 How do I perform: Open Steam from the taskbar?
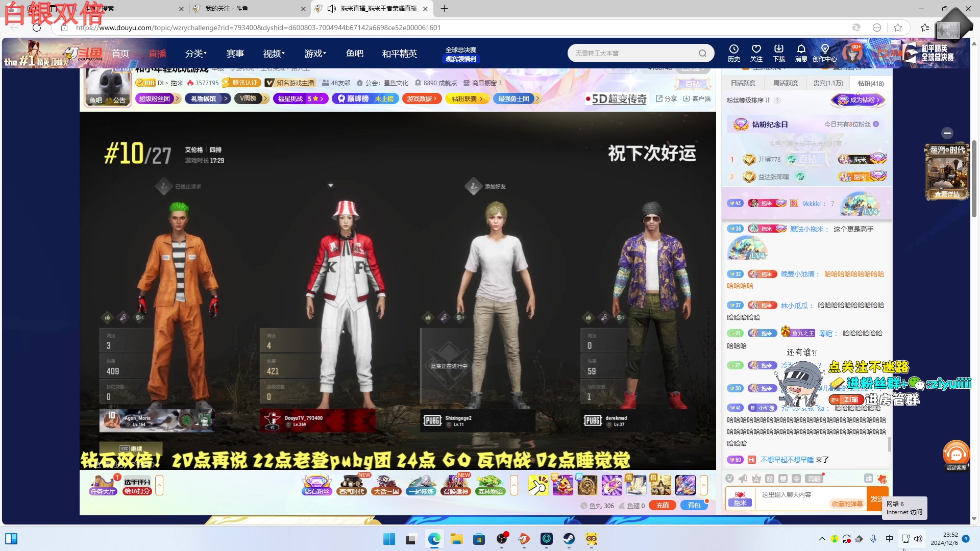coord(569,539)
